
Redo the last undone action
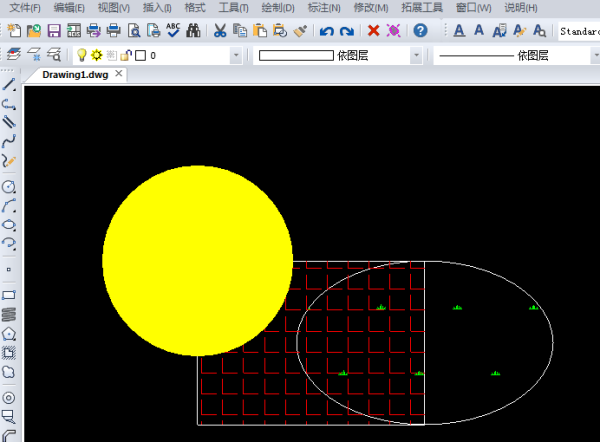pyautogui.click(x=347, y=31)
